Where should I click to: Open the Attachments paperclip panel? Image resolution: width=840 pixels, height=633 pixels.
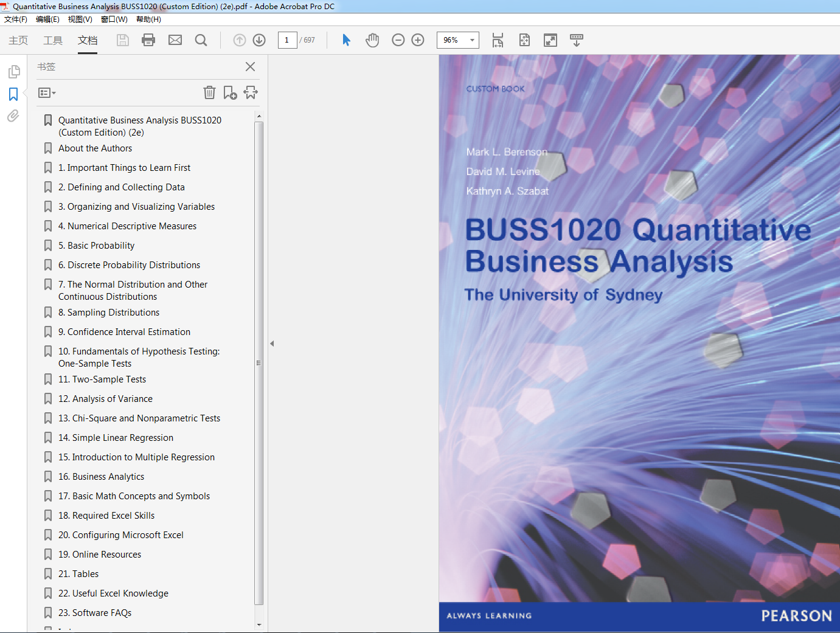pos(13,116)
